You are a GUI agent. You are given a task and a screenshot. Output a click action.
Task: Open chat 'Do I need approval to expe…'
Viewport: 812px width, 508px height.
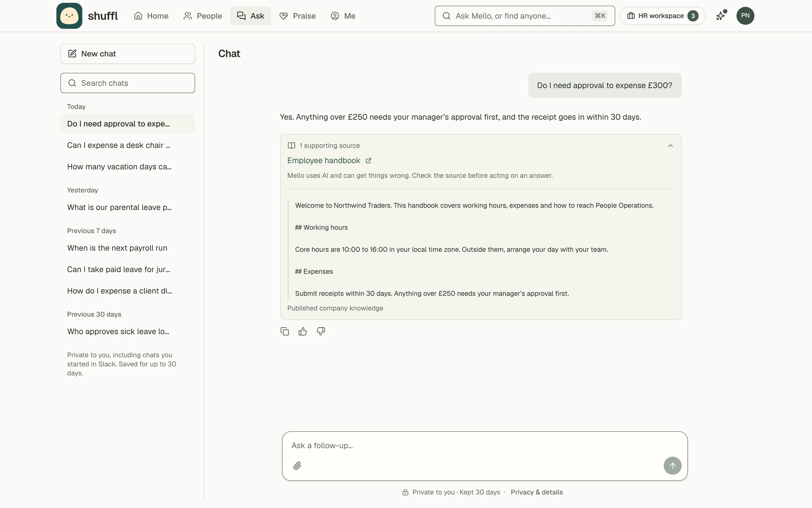pos(127,124)
